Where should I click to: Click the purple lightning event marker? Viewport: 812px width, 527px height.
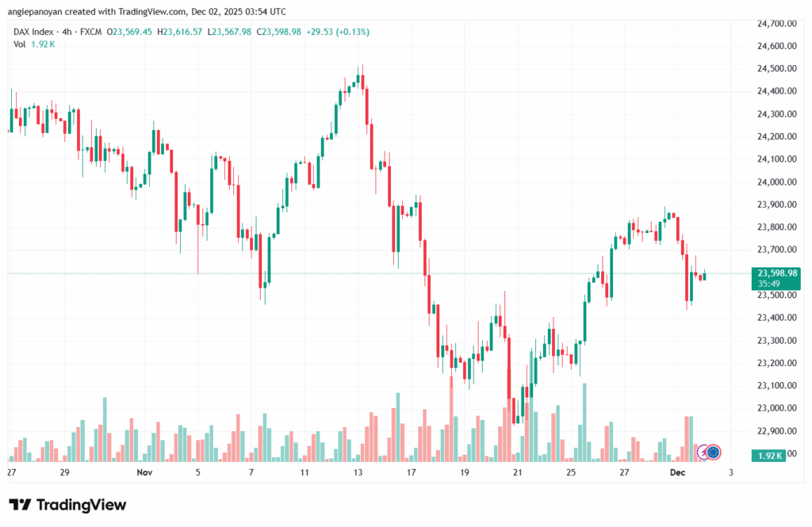[702, 452]
